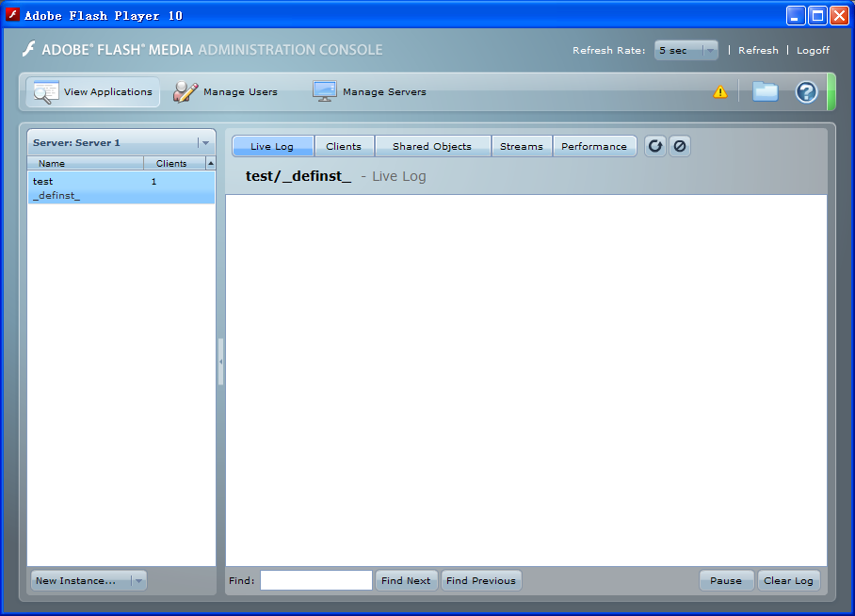Click the reload application instance icon

[x=654, y=146]
